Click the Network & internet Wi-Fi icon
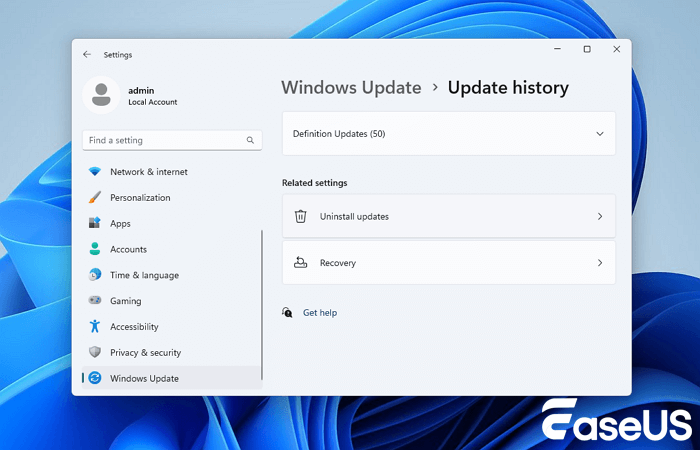Screen dimensions: 700x450 (x=95, y=171)
